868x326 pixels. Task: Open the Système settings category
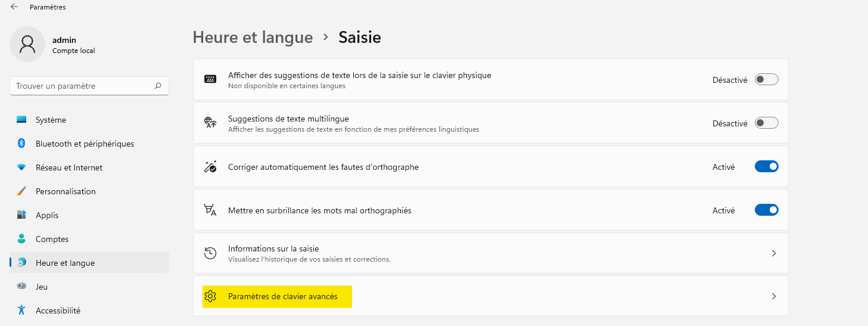coord(51,120)
